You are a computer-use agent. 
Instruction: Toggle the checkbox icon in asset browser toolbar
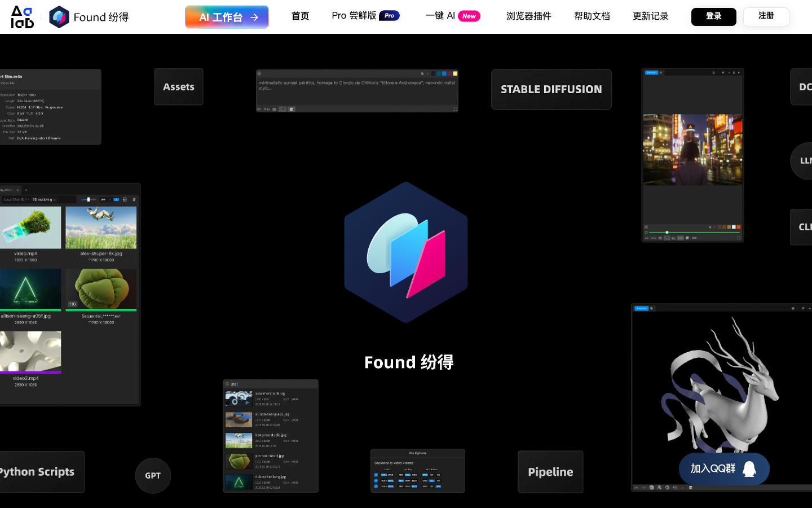pyautogui.click(x=125, y=199)
